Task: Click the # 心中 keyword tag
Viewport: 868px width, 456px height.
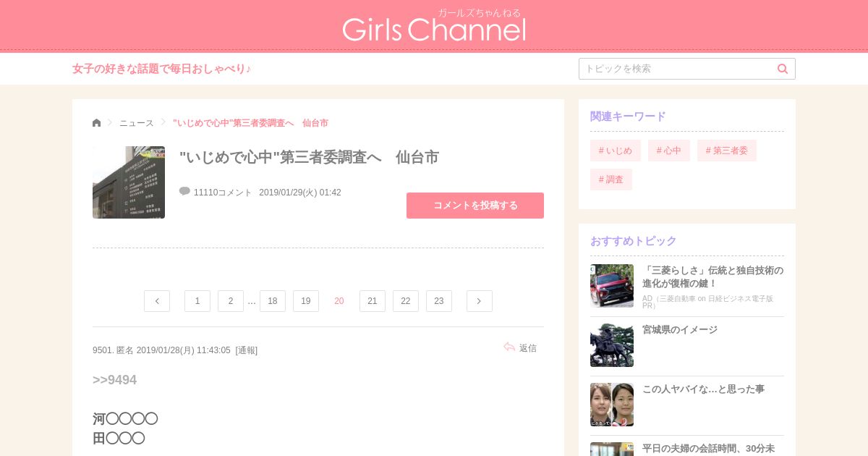Action: (x=669, y=151)
